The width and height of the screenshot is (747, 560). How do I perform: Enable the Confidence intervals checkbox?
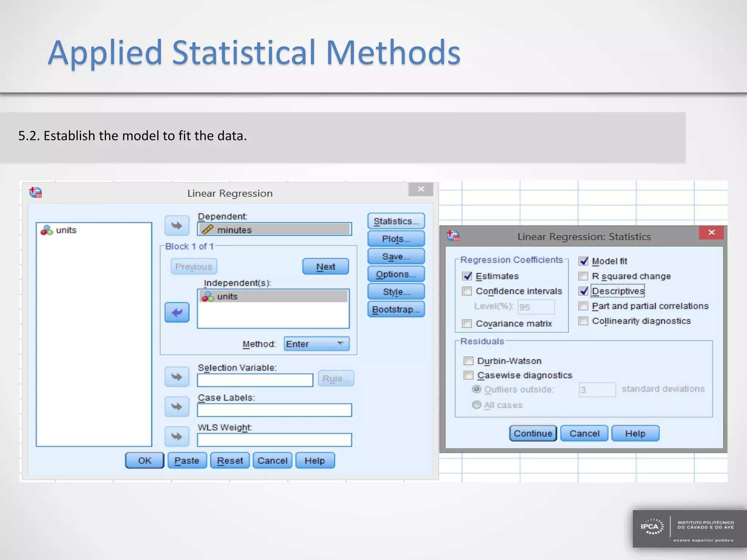point(467,291)
